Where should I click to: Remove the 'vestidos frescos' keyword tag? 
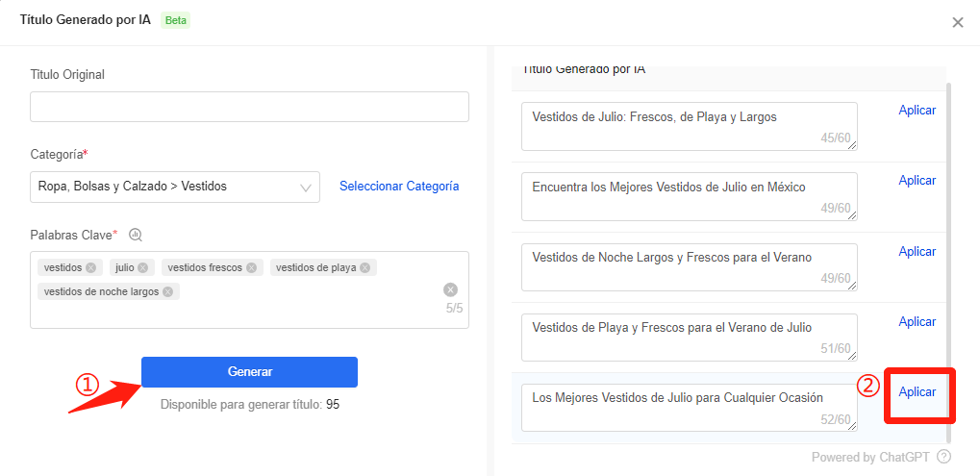(x=251, y=268)
